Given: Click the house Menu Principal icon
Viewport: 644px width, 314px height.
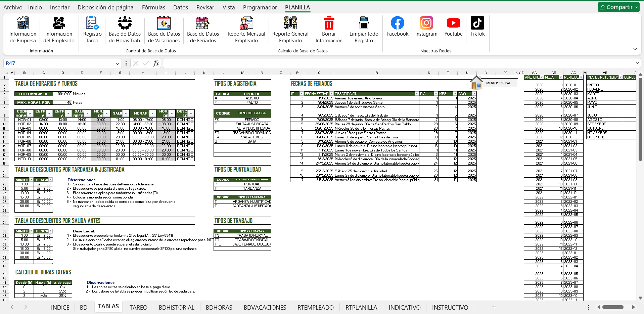Looking at the screenshot, I should point(476,83).
